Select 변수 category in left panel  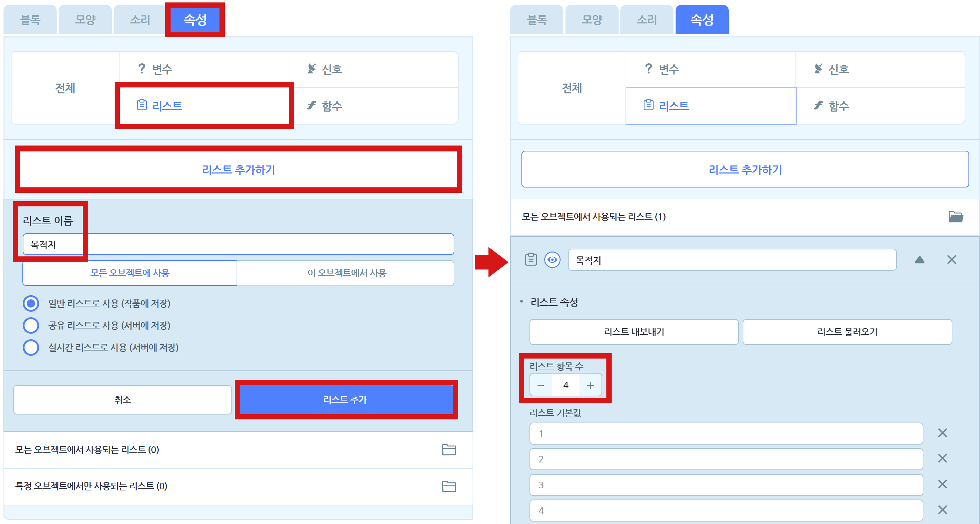coord(204,69)
